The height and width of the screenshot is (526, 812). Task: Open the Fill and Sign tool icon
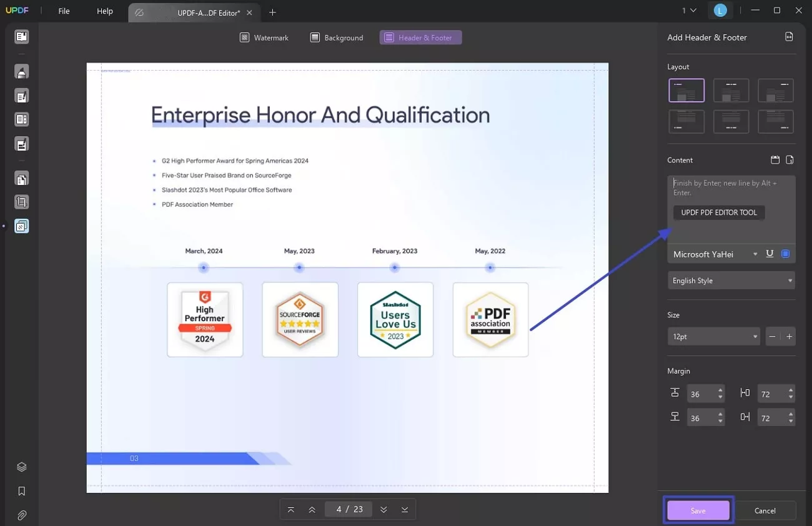[22, 144]
